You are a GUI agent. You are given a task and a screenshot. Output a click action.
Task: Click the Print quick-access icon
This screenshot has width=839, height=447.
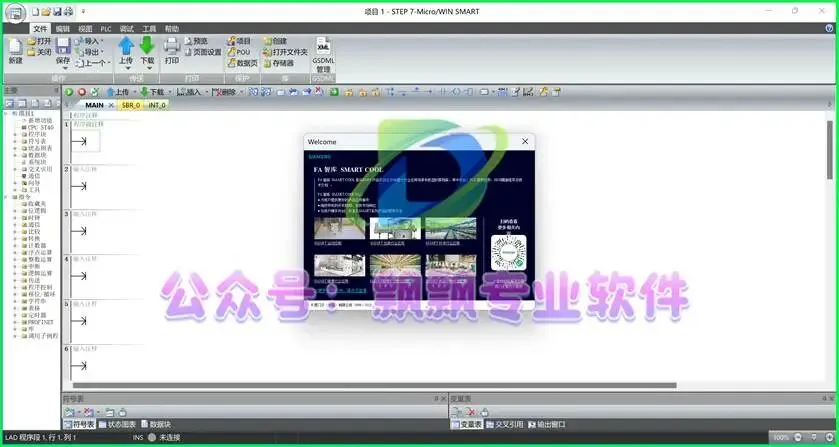[x=68, y=11]
